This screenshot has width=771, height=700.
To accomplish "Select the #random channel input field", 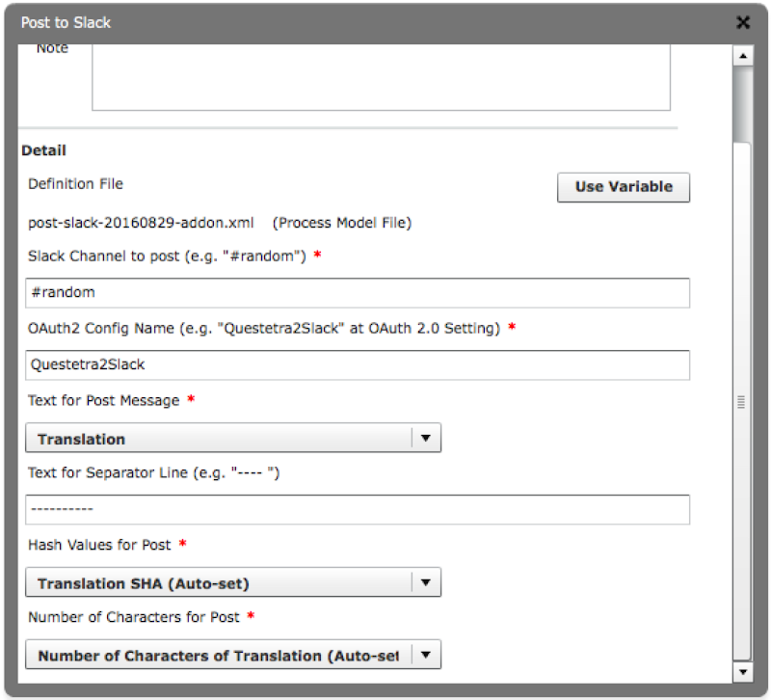I will tap(357, 292).
